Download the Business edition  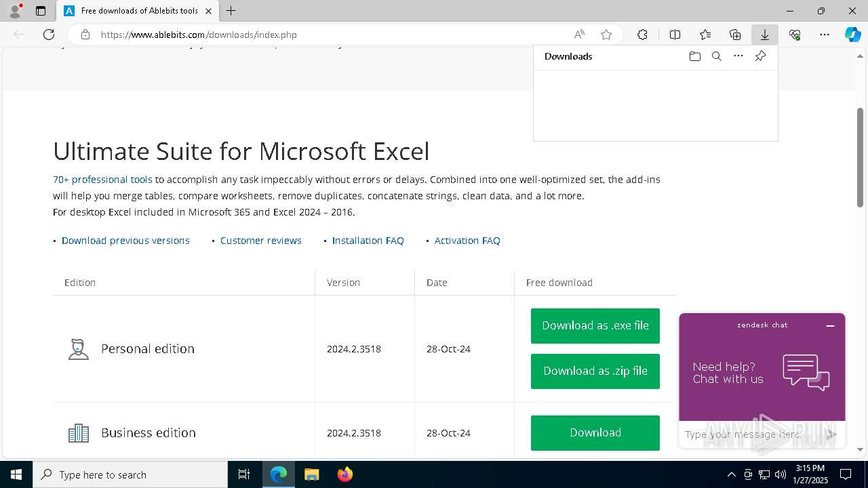(595, 433)
